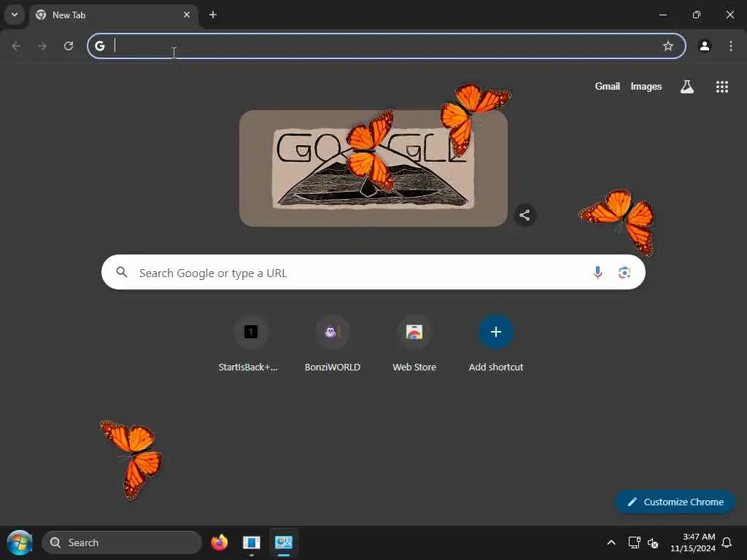Open the Windows Start orb
Screen dimensions: 747x560
(20, 542)
